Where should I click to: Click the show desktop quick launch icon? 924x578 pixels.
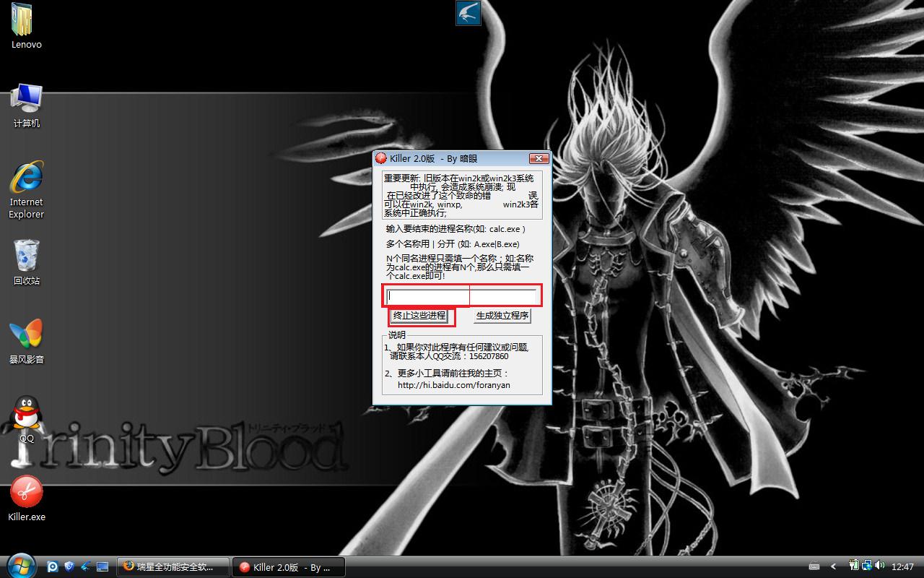(103, 567)
